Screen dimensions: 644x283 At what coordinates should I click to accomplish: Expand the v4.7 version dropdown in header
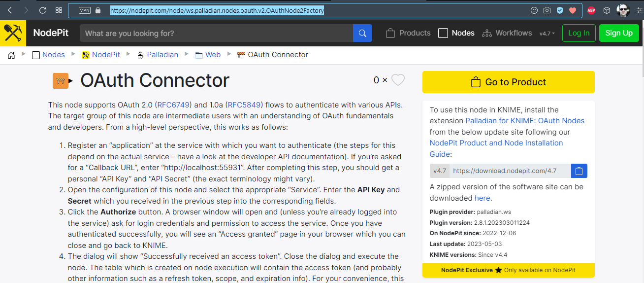click(x=547, y=34)
